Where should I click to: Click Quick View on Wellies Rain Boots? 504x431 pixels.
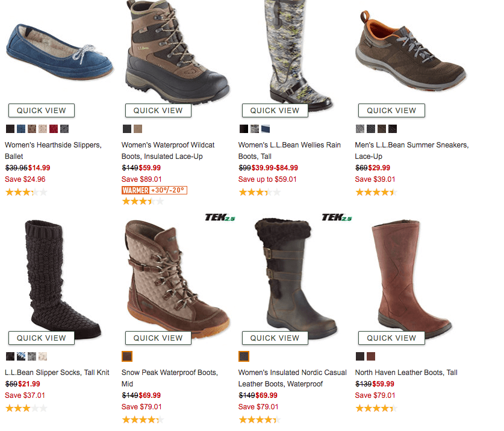tap(275, 111)
